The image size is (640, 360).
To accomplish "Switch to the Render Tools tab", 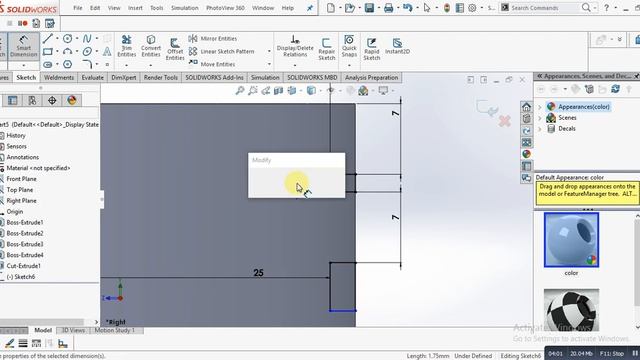I will pyautogui.click(x=160, y=78).
